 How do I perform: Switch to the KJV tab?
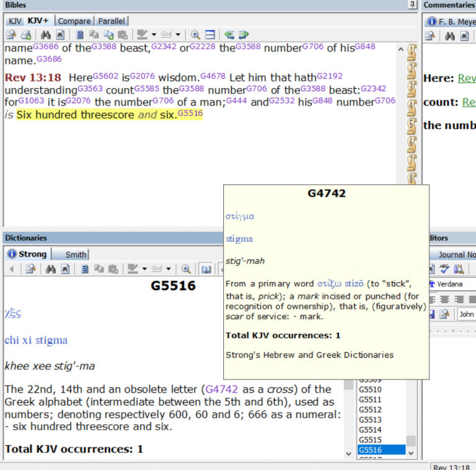[15, 21]
